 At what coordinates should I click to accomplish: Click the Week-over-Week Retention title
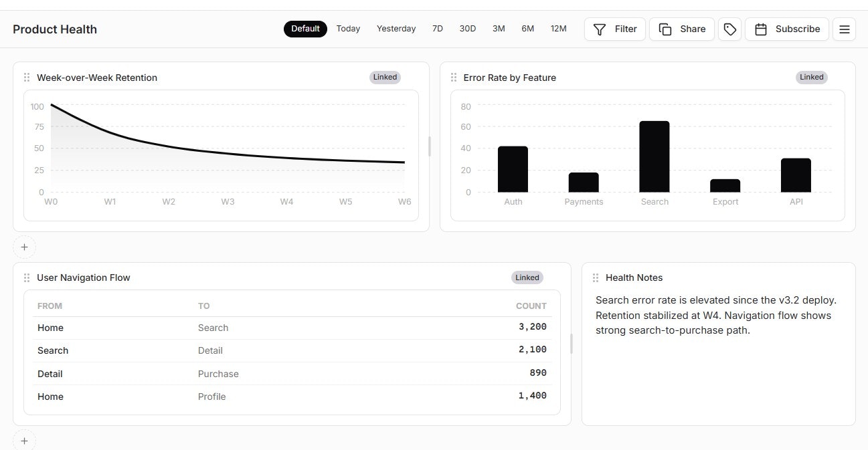[x=97, y=78]
